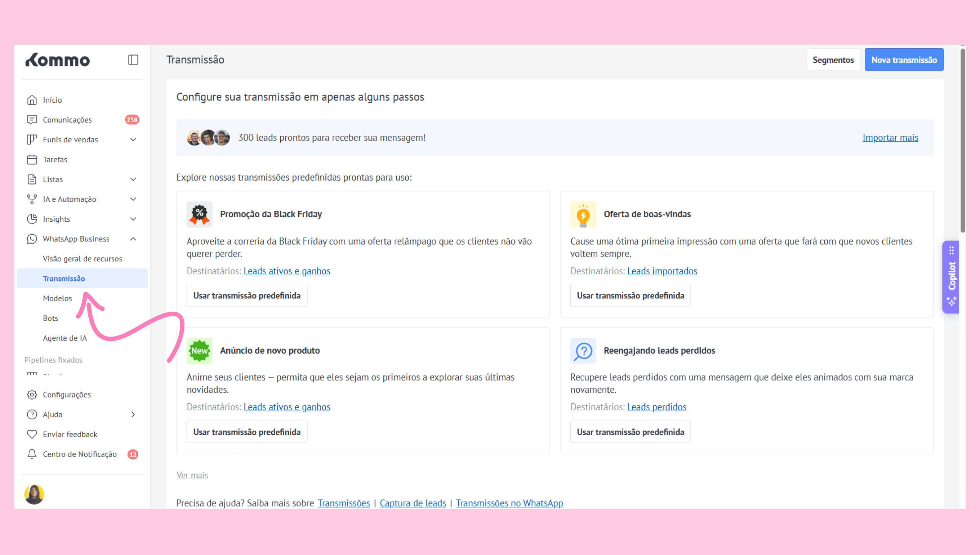The width and height of the screenshot is (980, 555).
Task: Open Leads ativos e ganhos under Anúncio de novo produto
Action: coord(287,407)
